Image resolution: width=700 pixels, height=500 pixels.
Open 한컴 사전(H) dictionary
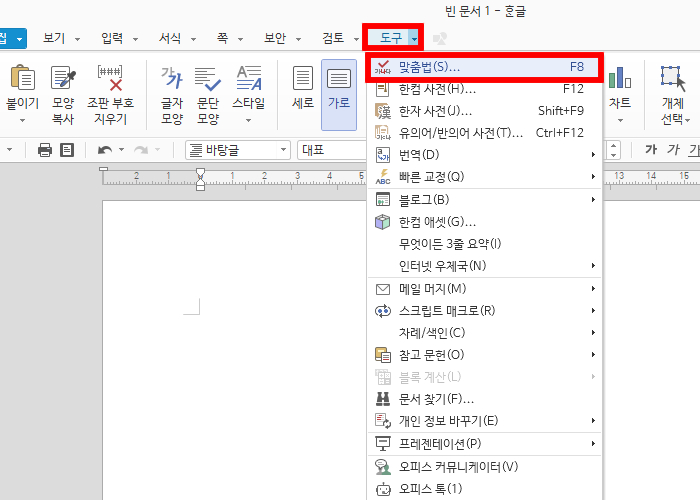pos(484,89)
